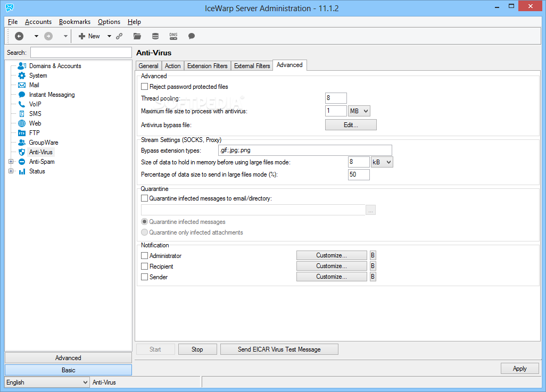The height and width of the screenshot is (392, 546).
Task: Click the Bypass extension types field
Action: pos(305,151)
